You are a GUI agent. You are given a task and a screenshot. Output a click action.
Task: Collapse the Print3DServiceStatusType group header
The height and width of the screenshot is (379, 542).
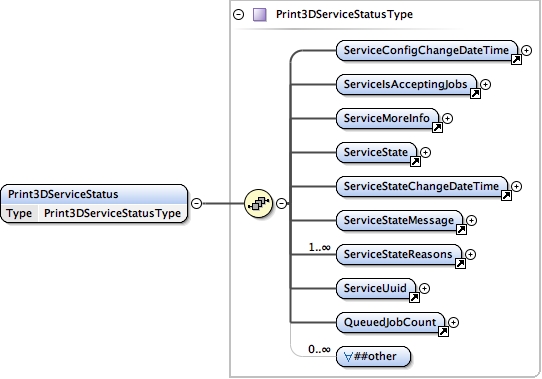(x=239, y=15)
